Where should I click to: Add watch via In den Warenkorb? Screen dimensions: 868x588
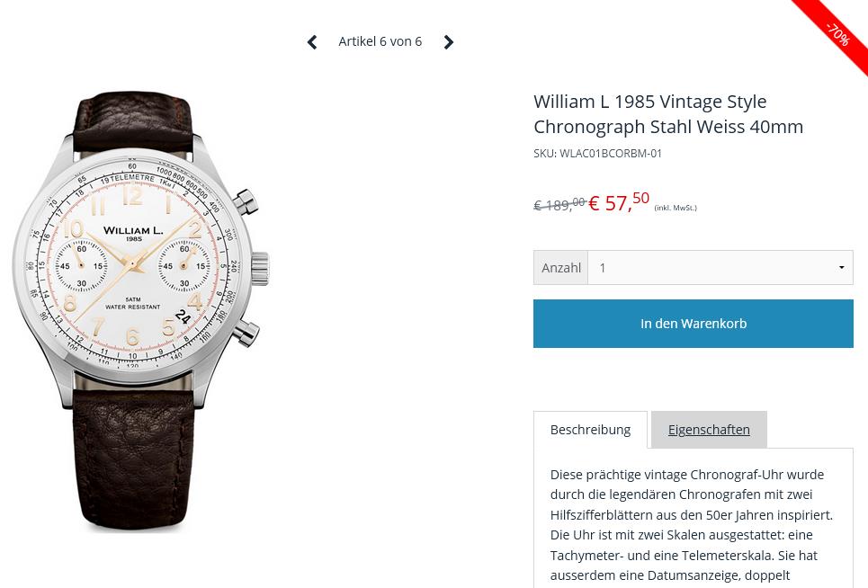coord(693,324)
